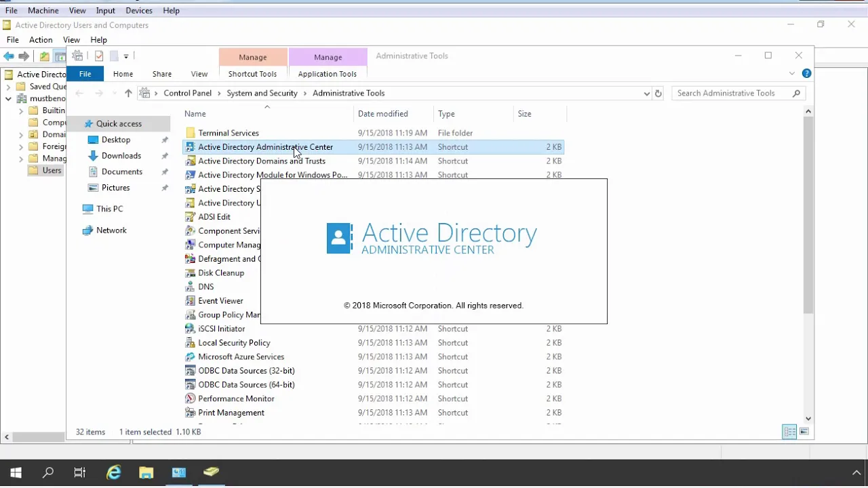Screen dimensions: 868x488
Task: Open Active Directory Domains and Trusts icon
Action: tap(191, 161)
